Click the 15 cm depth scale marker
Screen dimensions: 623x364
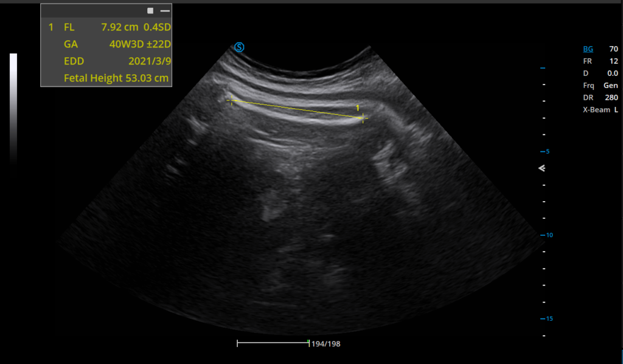(547, 318)
